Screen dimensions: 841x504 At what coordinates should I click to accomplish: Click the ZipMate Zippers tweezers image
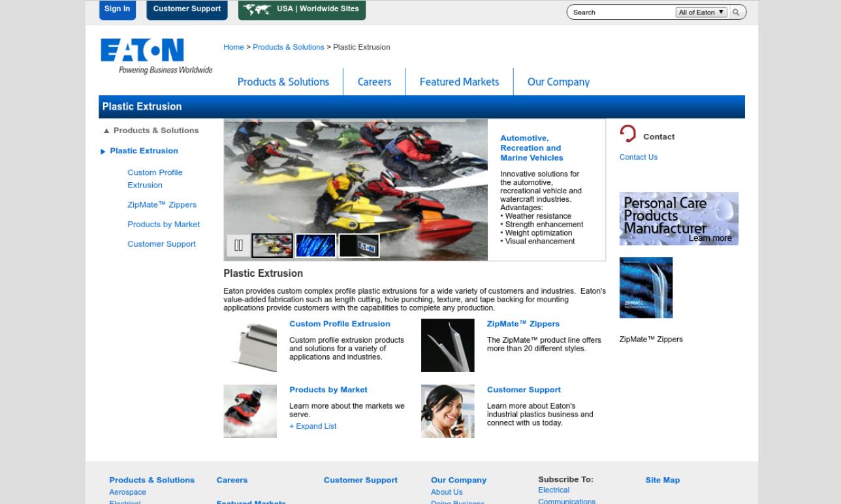tap(447, 345)
